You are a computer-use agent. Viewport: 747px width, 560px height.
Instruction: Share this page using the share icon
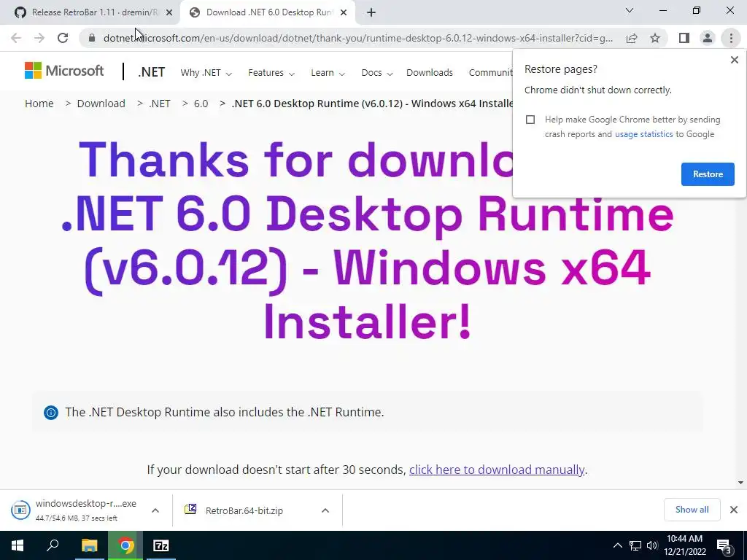click(x=632, y=38)
